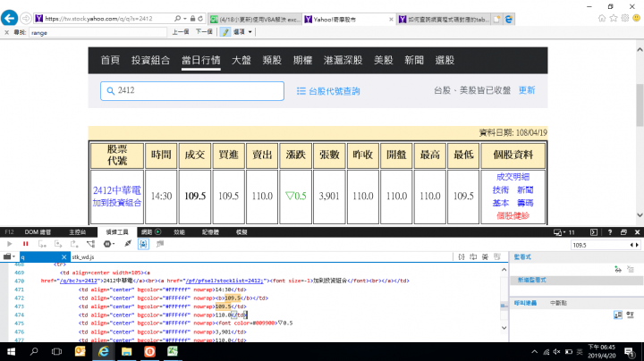Viewport: 644px width, 361px height.
Task: Click find bar next match button
Action: coord(204,32)
